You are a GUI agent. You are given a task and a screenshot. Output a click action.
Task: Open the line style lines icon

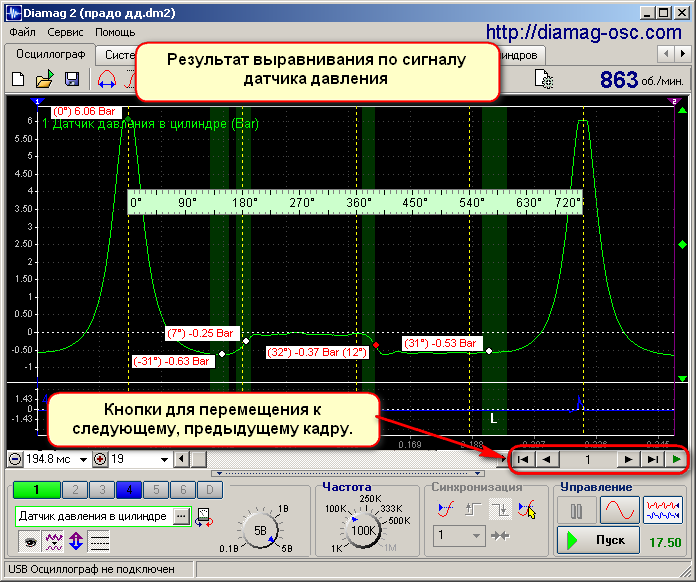point(99,542)
